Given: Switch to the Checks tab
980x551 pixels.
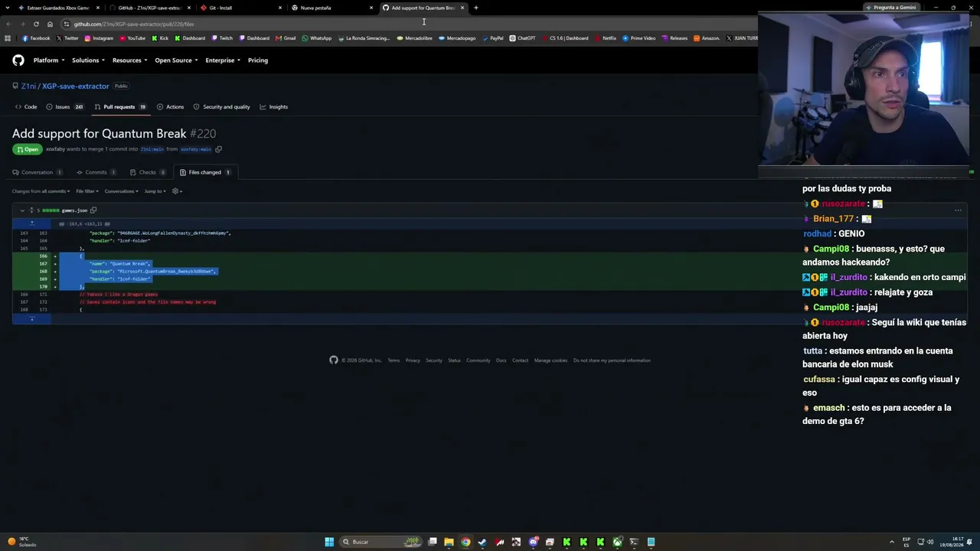Looking at the screenshot, I should tap(148, 172).
